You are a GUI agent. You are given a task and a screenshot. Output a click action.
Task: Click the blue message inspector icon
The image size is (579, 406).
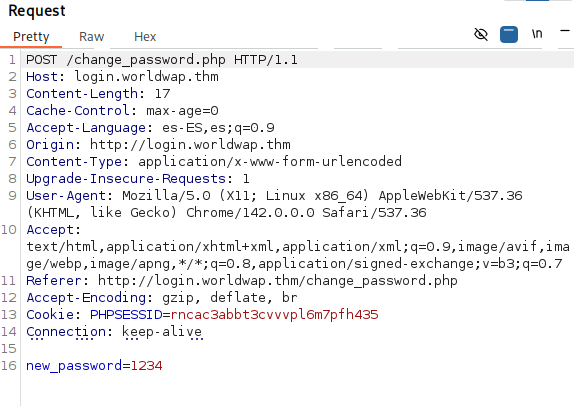pos(509,34)
